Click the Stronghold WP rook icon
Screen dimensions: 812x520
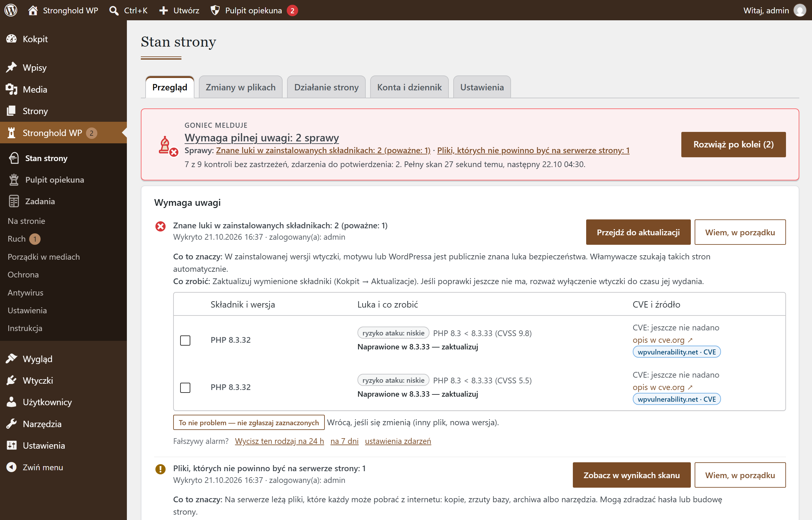coord(11,133)
